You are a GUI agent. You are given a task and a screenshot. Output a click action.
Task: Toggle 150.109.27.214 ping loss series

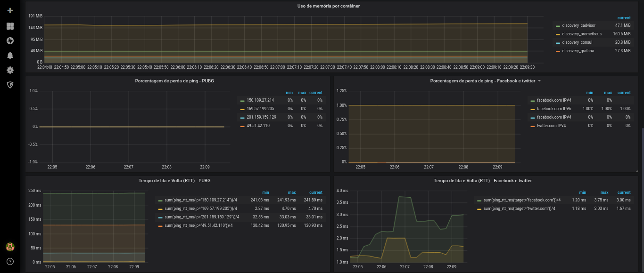[260, 100]
